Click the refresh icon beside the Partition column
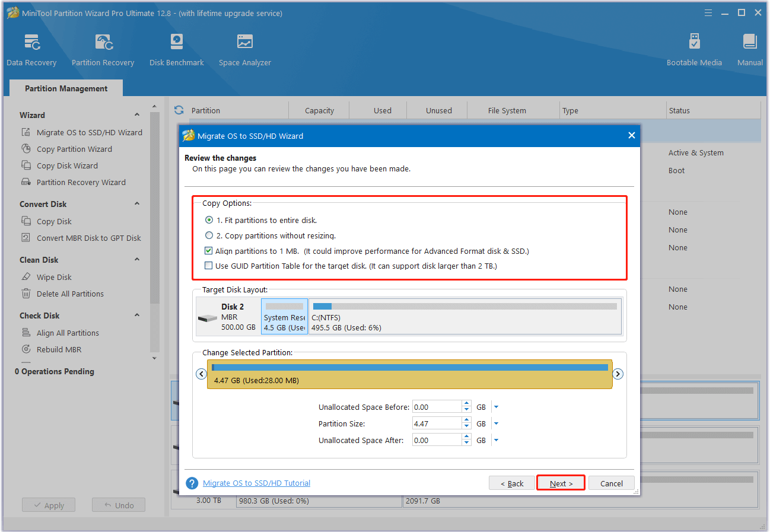The width and height of the screenshot is (770, 532). (179, 110)
